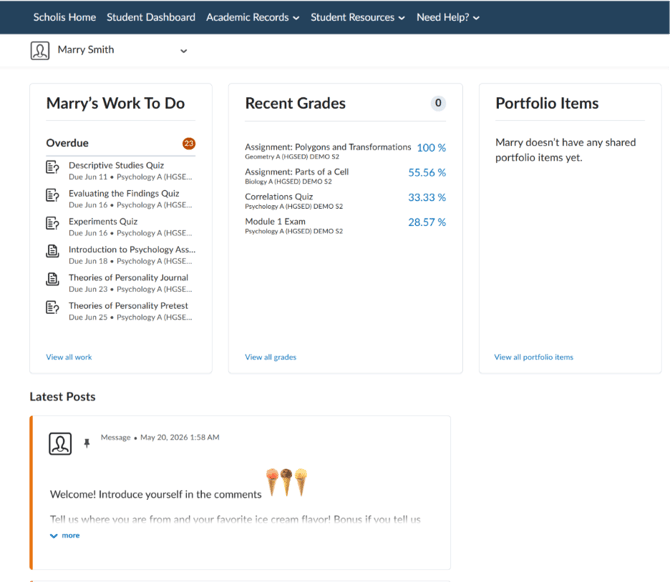The height and width of the screenshot is (582, 670).
Task: Select Assignment: Polygons and Transformations text
Action: 328,147
